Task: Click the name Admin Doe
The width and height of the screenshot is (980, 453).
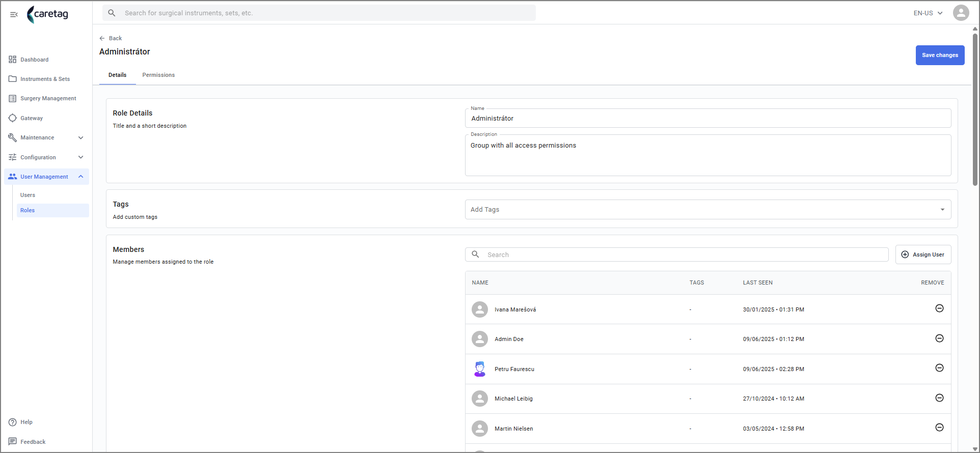Action: coord(509,339)
